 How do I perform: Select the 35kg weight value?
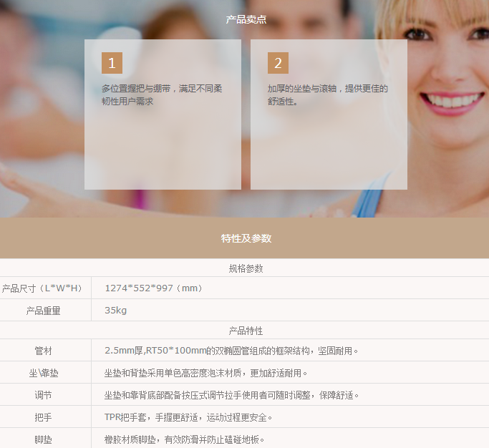[115, 311]
